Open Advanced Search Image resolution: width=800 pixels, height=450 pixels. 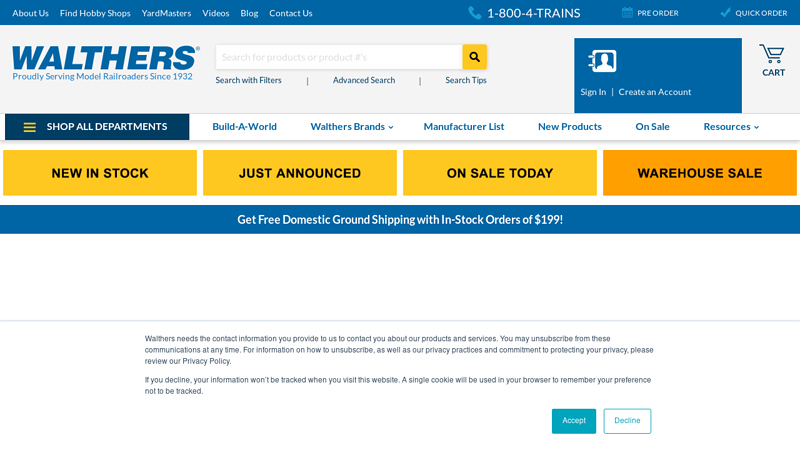[364, 80]
